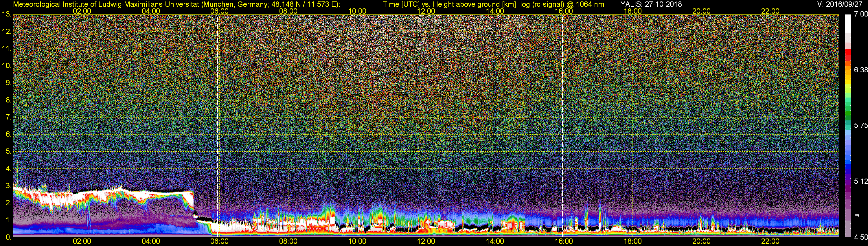Select the 08:00 label on the top time axis
868x246 pixels.
(288, 11)
